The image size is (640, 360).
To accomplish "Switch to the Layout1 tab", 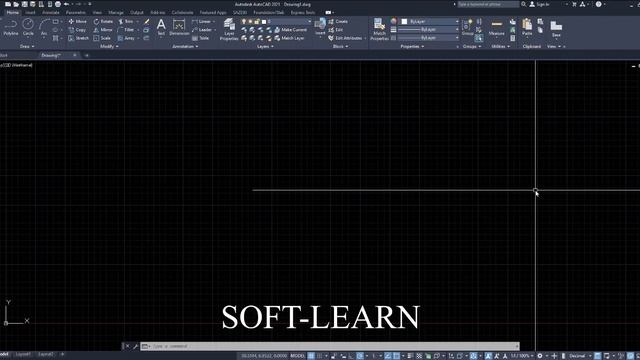I will 23,354.
